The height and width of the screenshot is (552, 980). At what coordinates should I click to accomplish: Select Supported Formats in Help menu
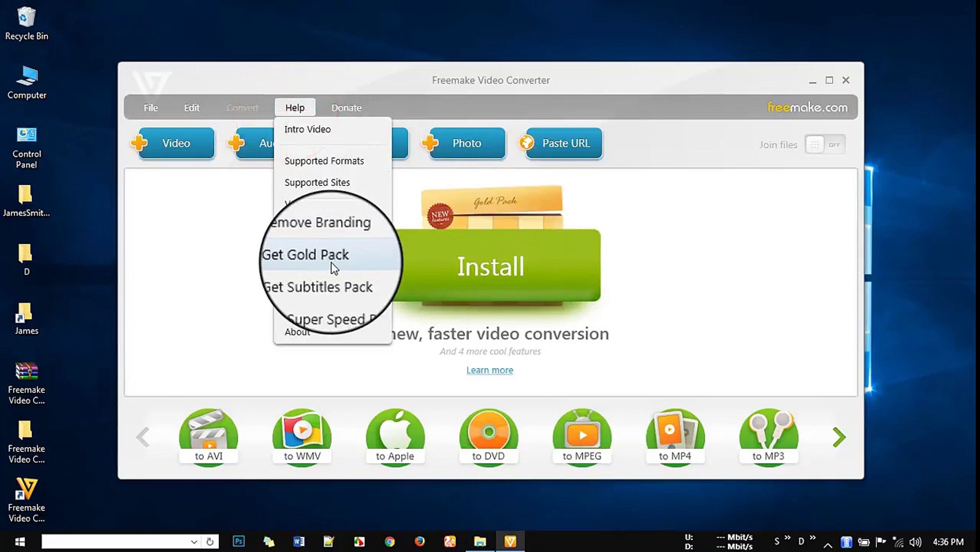324,161
